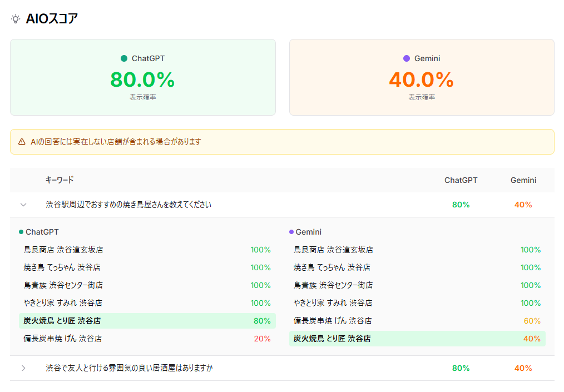Expand the 居酒屋 question row chevron

pyautogui.click(x=23, y=368)
